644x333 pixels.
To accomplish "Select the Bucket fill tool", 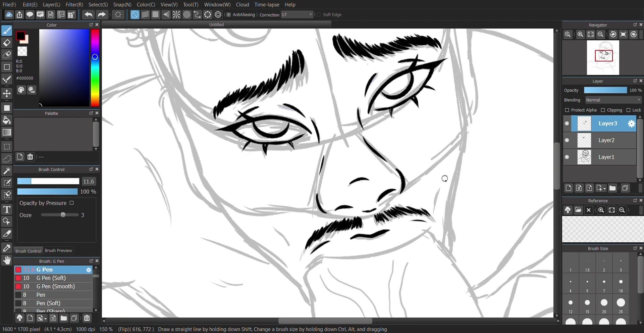I will click(7, 120).
